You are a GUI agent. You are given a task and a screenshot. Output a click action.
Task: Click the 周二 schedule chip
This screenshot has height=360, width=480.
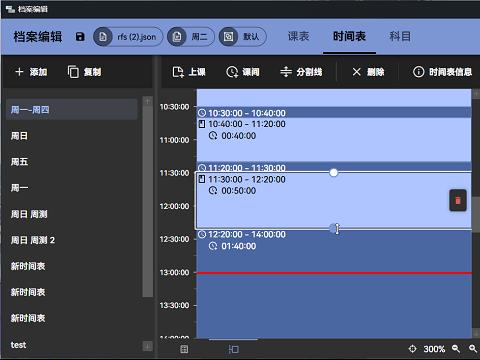pos(191,37)
